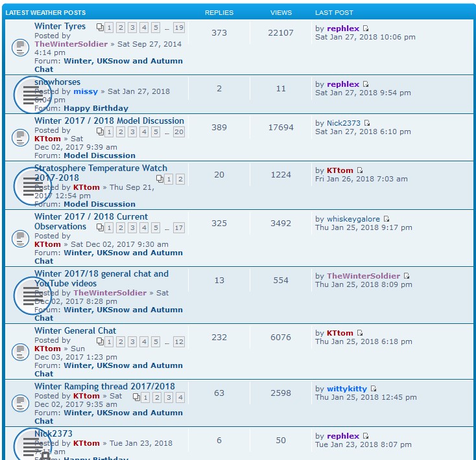Click topic icon for Winter 2017/18 general chat

(32, 295)
